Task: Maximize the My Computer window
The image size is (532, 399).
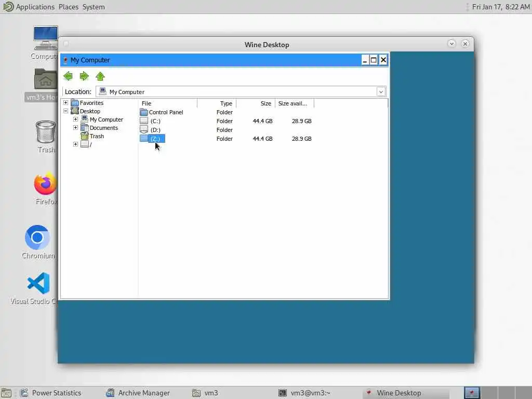Action: (374, 60)
